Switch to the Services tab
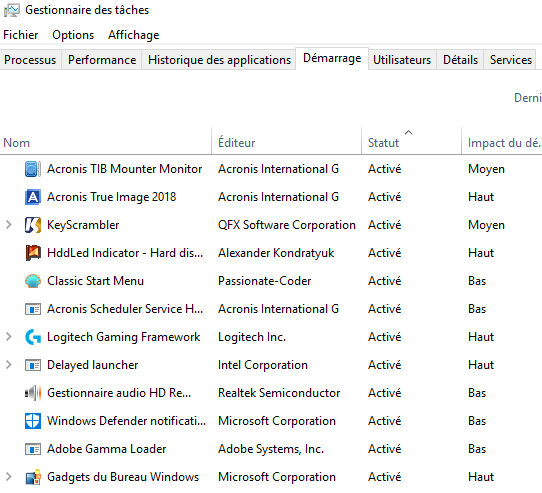 click(511, 60)
